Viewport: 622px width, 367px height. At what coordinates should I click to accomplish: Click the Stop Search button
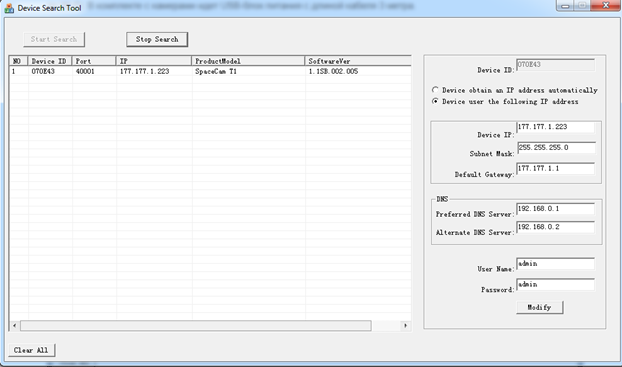pos(157,39)
